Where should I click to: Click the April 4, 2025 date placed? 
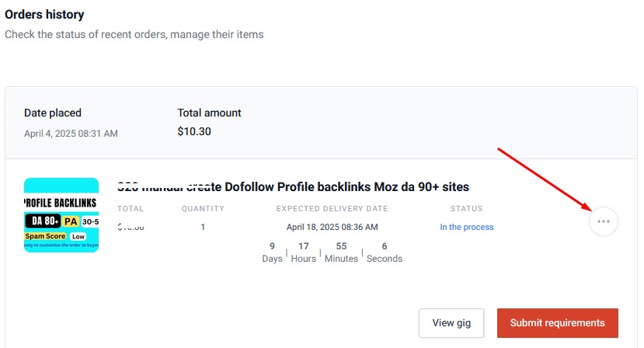click(71, 134)
